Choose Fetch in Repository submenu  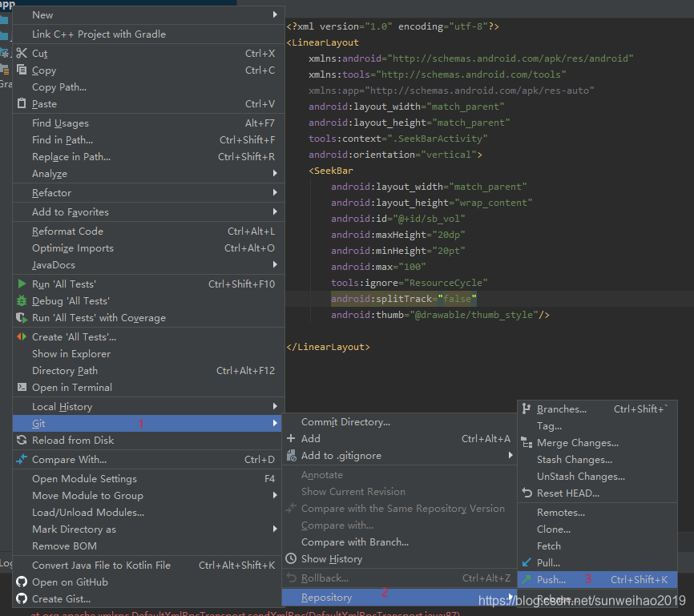(x=597, y=546)
